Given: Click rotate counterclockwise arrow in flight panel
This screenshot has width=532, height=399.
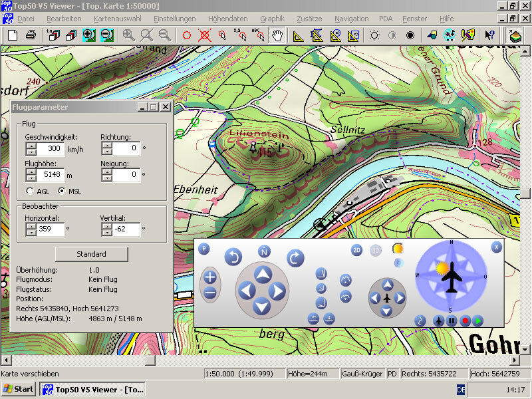Looking at the screenshot, I should (x=233, y=257).
